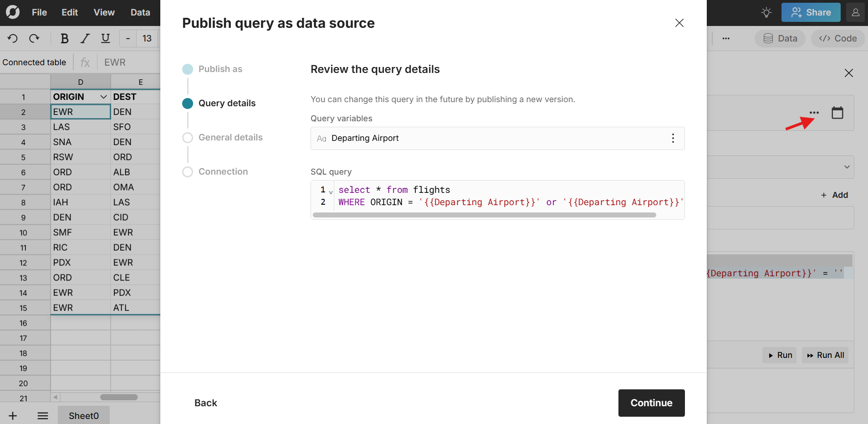
Task: Open the calendar icon in the right panel
Action: coord(837,113)
